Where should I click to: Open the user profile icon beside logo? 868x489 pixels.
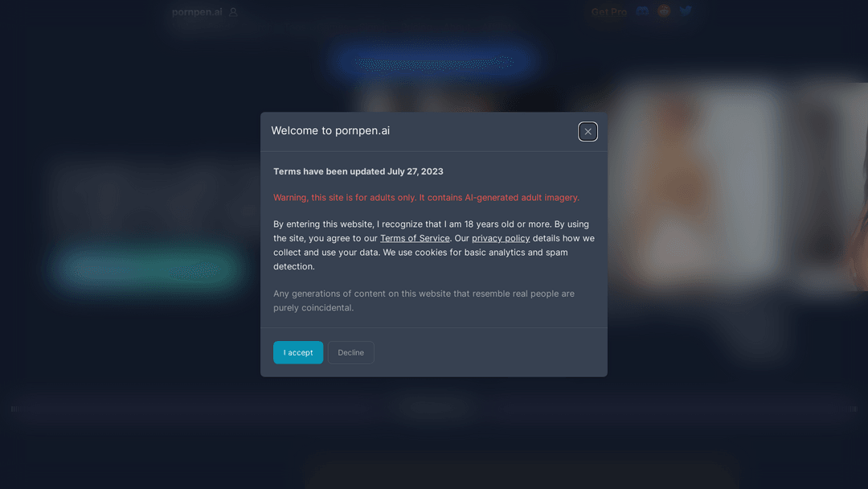pos(233,11)
